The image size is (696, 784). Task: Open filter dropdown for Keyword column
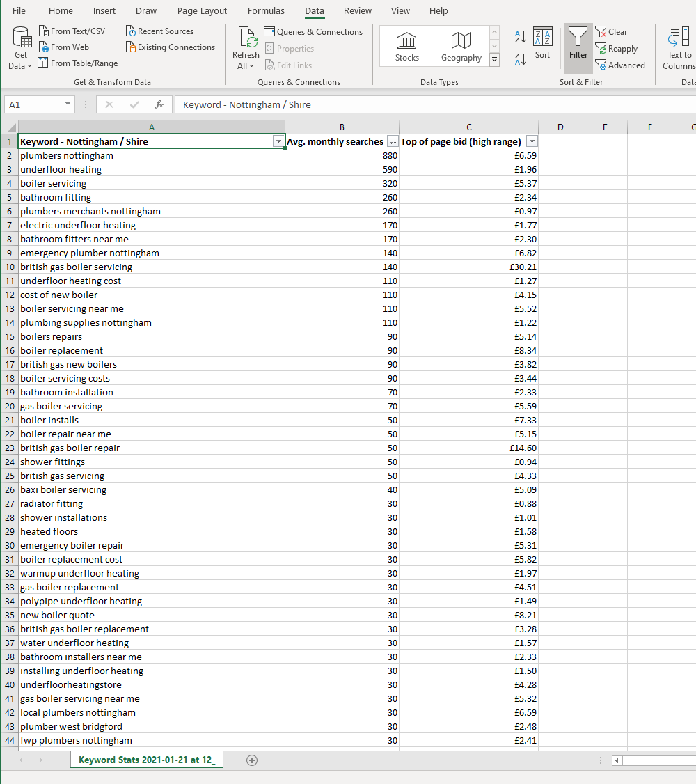(x=278, y=141)
